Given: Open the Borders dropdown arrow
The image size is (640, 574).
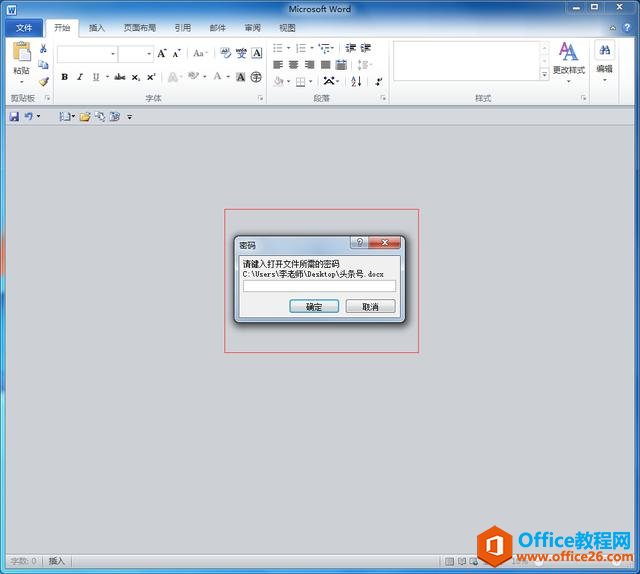Looking at the screenshot, I should click(x=311, y=82).
